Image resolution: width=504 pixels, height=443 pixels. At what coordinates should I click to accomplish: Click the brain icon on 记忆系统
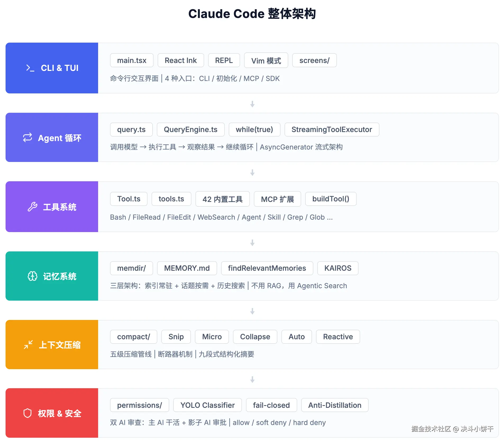point(32,276)
